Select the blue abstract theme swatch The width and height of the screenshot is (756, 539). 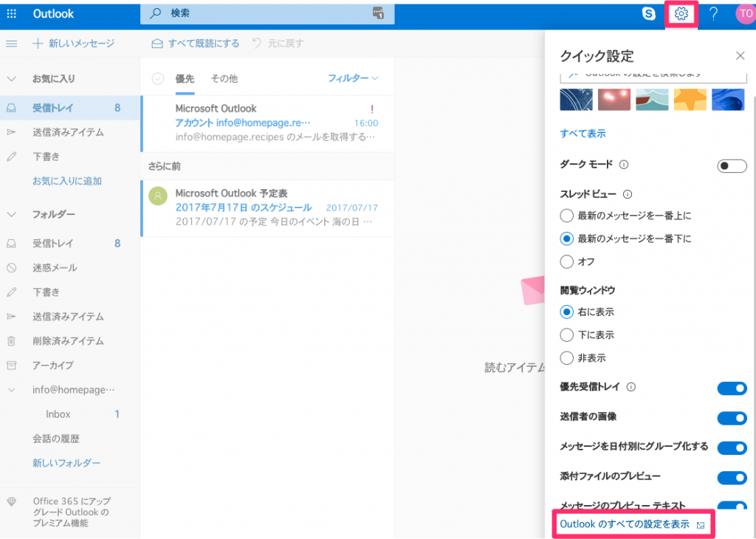(x=728, y=100)
